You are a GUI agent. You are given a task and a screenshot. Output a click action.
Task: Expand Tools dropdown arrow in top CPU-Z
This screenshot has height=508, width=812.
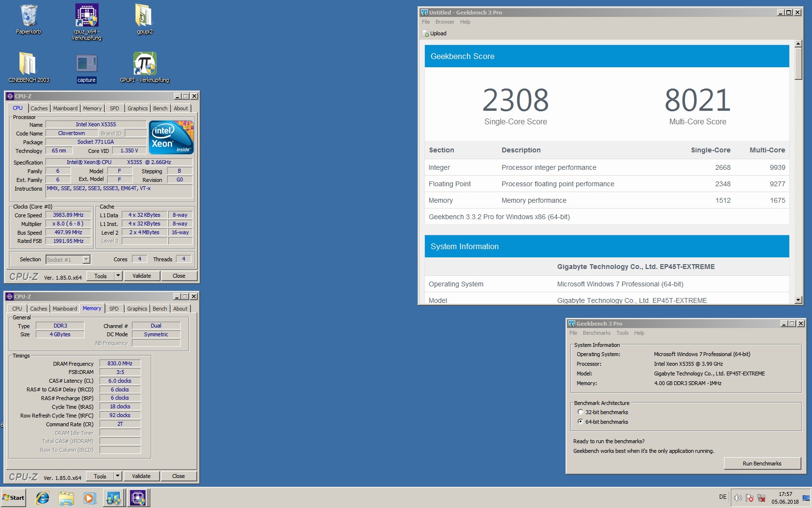tap(117, 276)
